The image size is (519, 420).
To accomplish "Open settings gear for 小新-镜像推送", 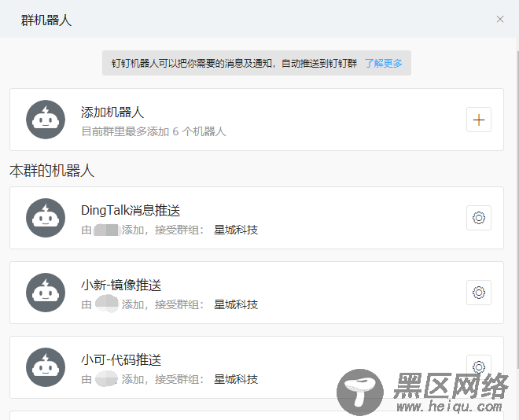I will coord(479,293).
